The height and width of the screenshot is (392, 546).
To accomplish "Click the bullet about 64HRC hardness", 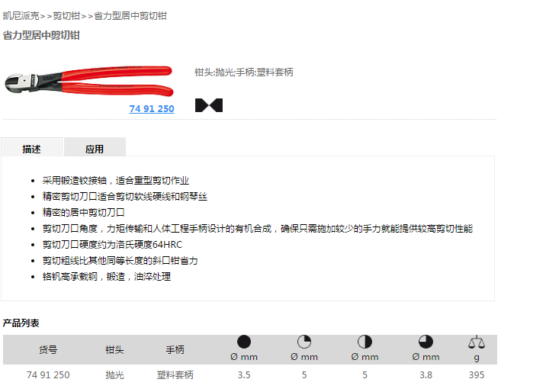I will (112, 244).
